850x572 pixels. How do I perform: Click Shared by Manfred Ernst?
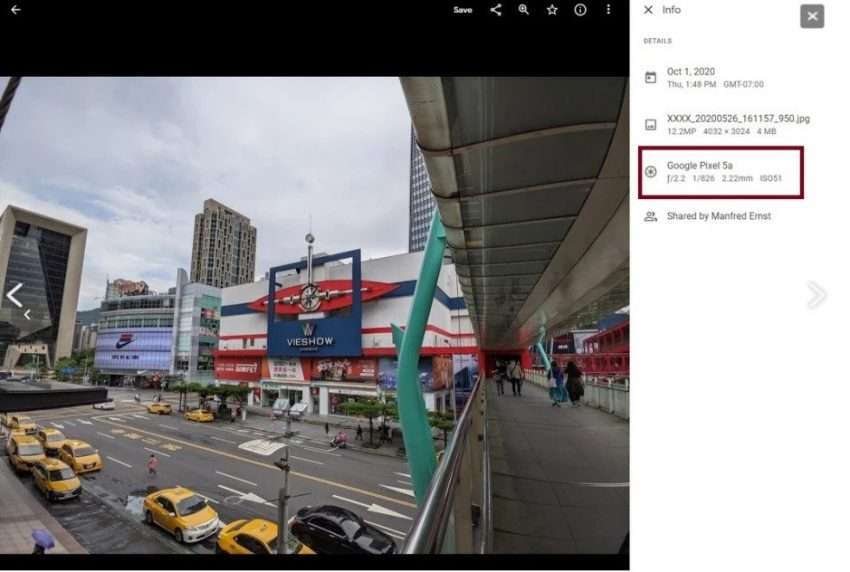point(719,216)
